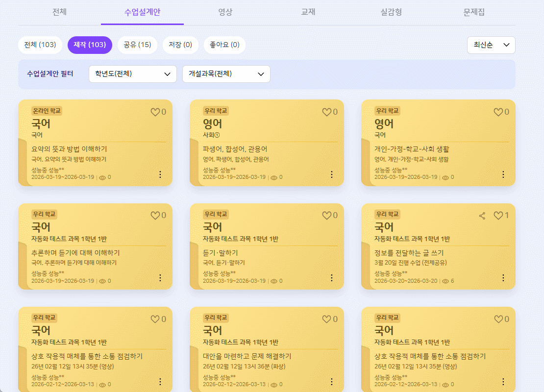This screenshot has width=544, height=392.
Task: Click kebab menu on 추론하며 듣기에 대해 이해하기 card
Action: tap(160, 278)
